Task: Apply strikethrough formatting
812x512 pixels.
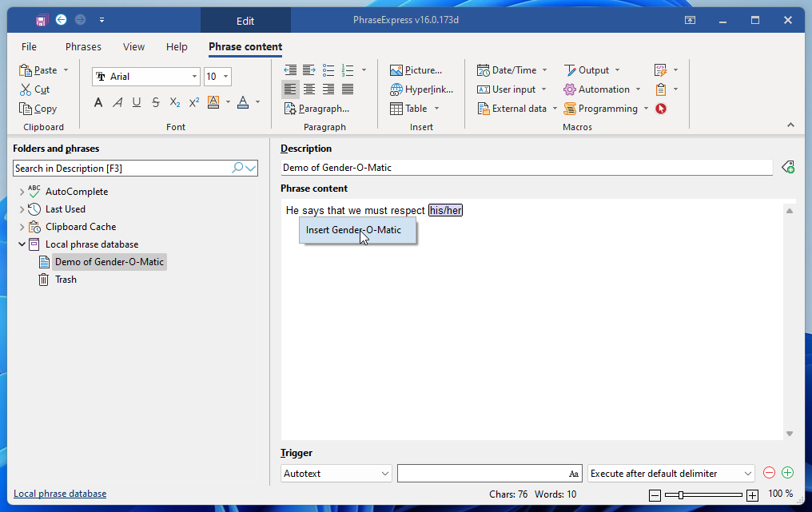Action: coord(156,102)
